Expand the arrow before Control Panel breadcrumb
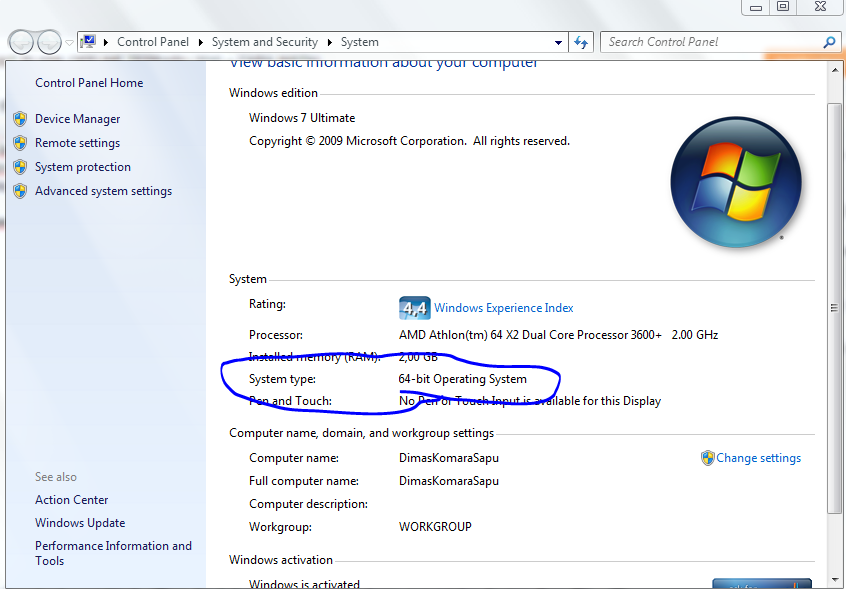This screenshot has height=589, width=846. coord(106,42)
